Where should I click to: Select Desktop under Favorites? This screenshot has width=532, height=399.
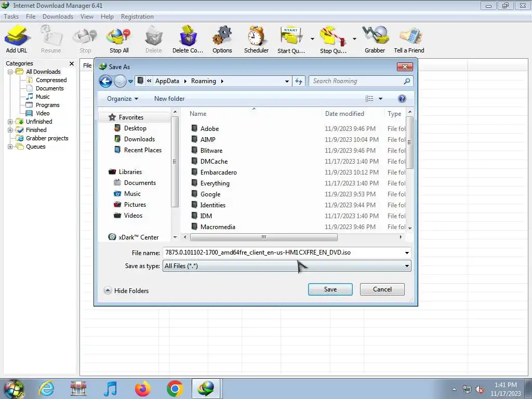(x=135, y=128)
